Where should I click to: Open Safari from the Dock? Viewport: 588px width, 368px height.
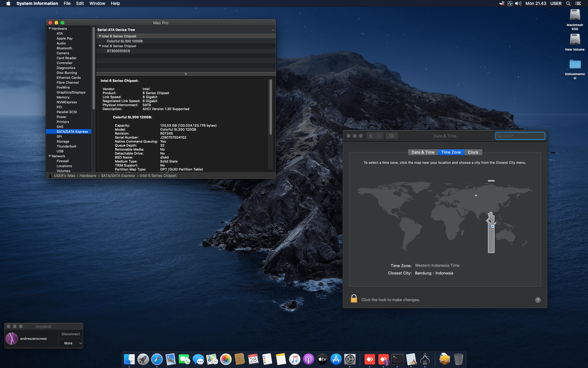tap(157, 359)
